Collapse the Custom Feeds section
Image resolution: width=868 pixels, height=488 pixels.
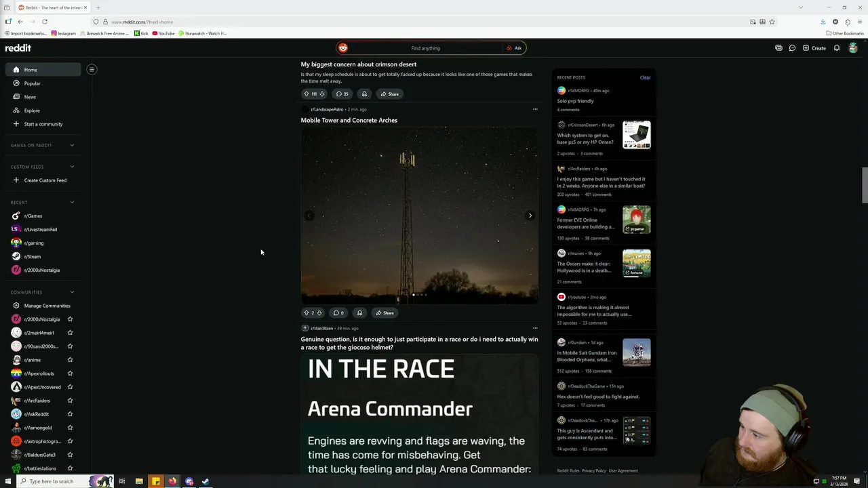pos(72,167)
